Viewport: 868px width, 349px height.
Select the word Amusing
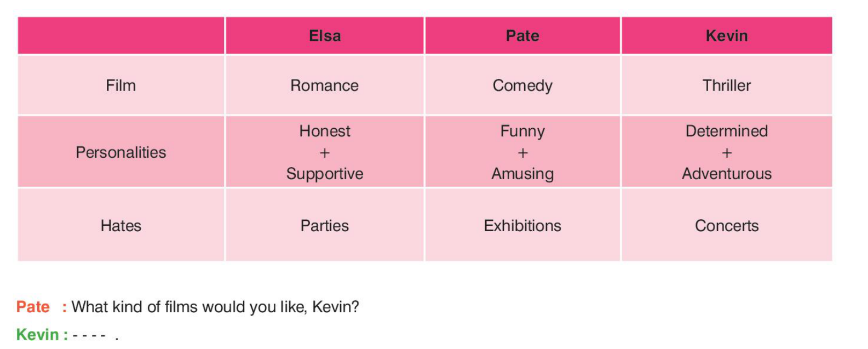pyautogui.click(x=522, y=174)
